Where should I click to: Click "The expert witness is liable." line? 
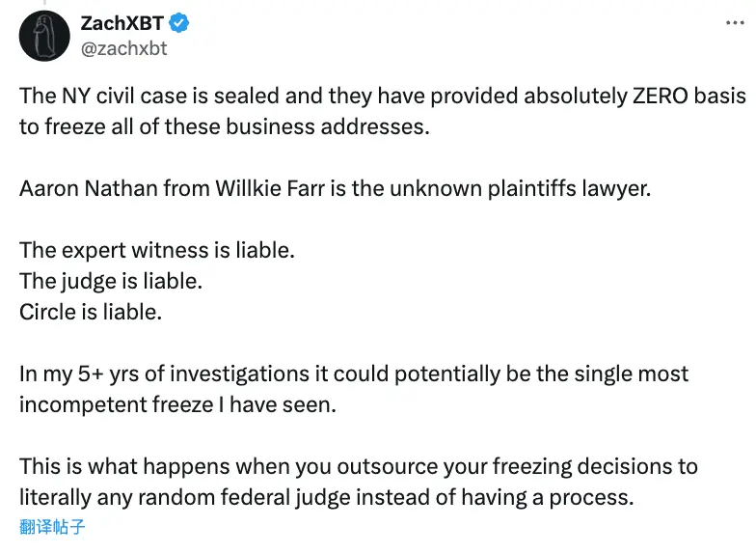pos(156,250)
